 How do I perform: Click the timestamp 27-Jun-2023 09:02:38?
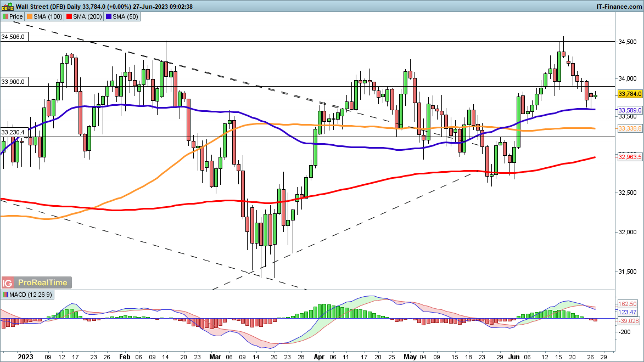(163, 7)
